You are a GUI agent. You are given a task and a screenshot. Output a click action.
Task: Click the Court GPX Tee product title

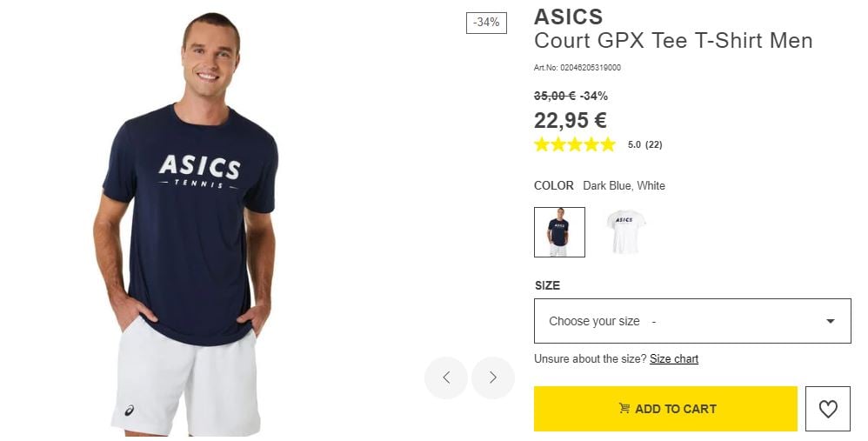point(673,40)
